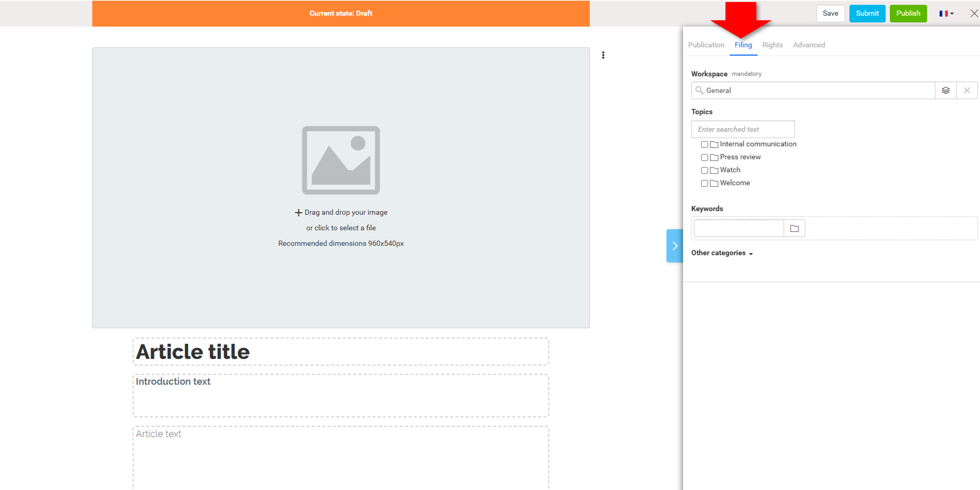
Task: Click the Article text field
Action: click(x=341, y=458)
